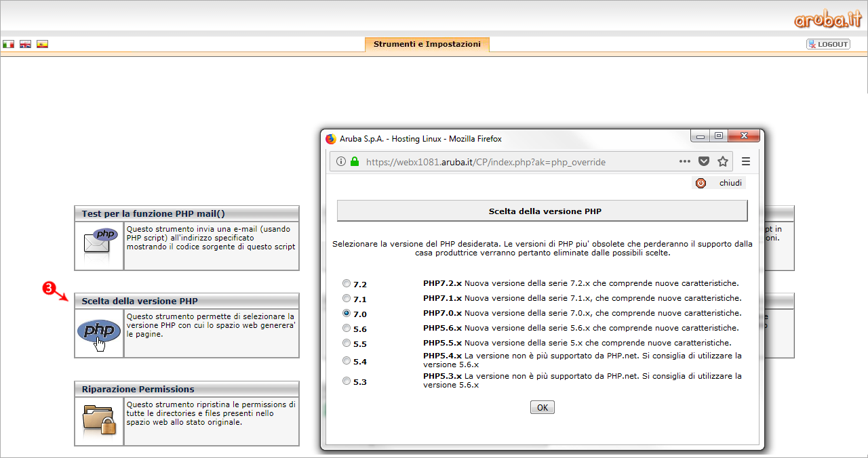The image size is (868, 458).
Task: Choose the 7.1 PHP radio option
Action: (x=347, y=298)
